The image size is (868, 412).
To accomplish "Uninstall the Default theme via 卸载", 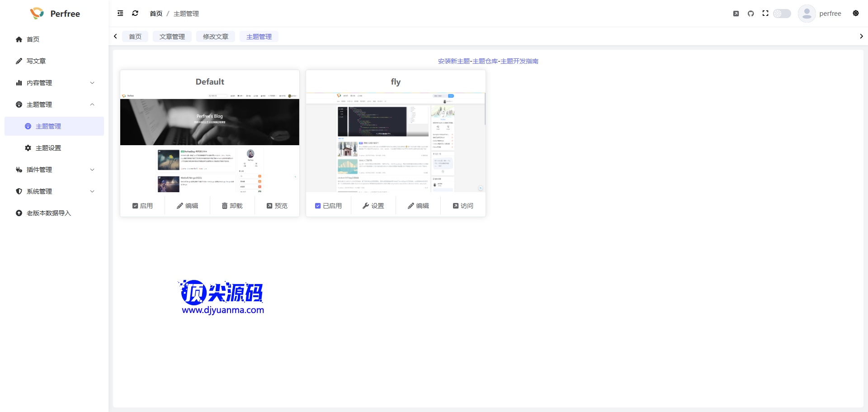I will [232, 206].
